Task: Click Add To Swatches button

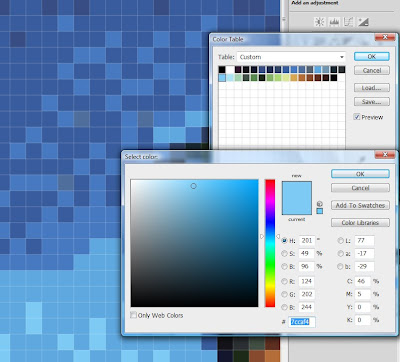Action: pos(360,205)
